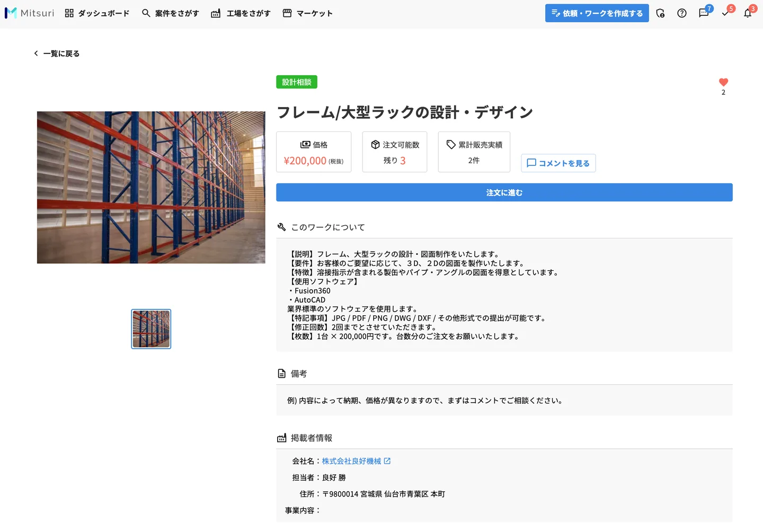This screenshot has width=763, height=532.
Task: Click the AutoCAD line in description
Action: point(307,300)
